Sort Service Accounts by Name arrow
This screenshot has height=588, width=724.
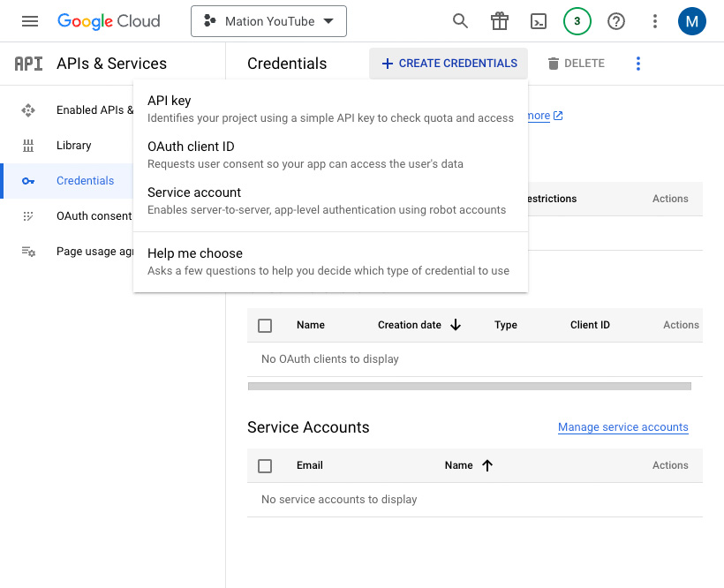point(487,465)
